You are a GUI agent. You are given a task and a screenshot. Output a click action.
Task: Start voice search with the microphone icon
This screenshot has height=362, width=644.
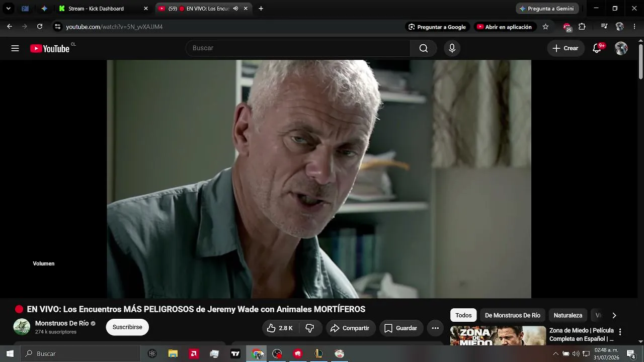coord(452,48)
